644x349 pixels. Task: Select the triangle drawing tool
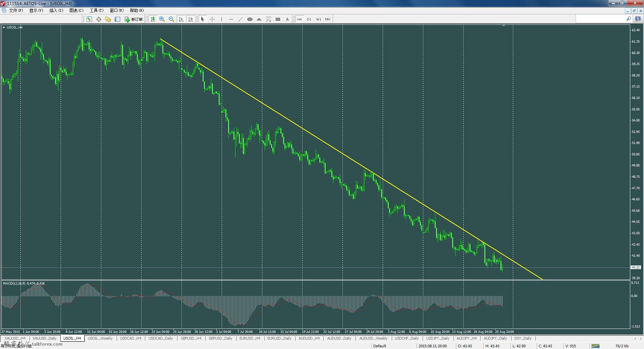[x=259, y=19]
